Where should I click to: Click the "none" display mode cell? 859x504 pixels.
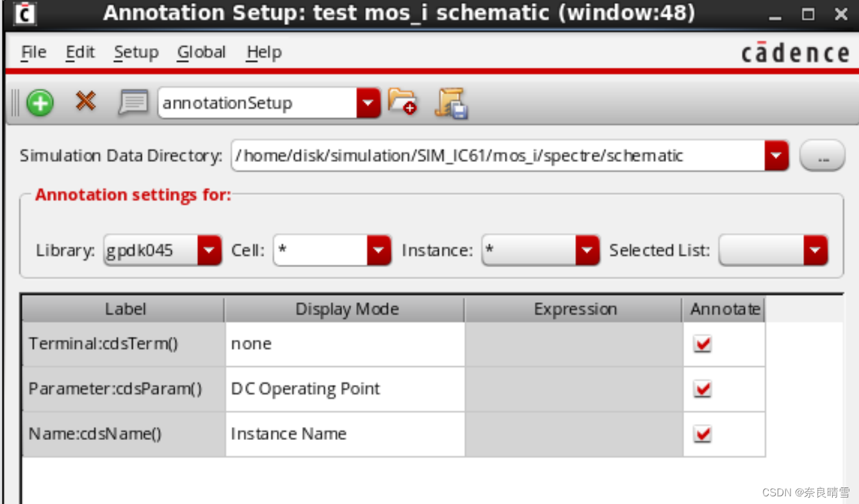click(x=345, y=345)
